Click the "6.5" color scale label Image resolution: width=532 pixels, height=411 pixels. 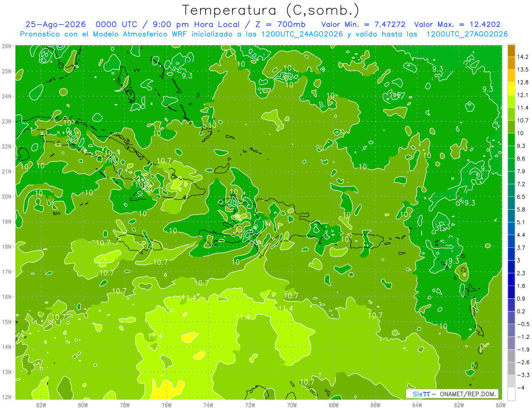[521, 196]
